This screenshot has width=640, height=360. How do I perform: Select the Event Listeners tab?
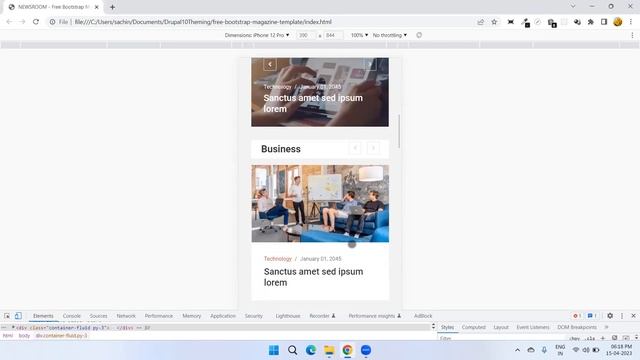[x=533, y=327]
